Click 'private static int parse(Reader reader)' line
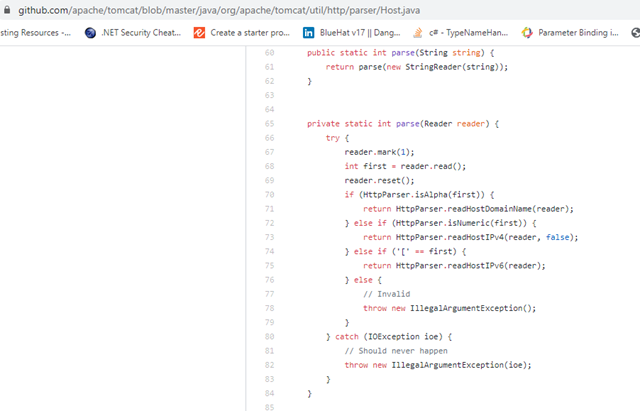 click(403, 124)
